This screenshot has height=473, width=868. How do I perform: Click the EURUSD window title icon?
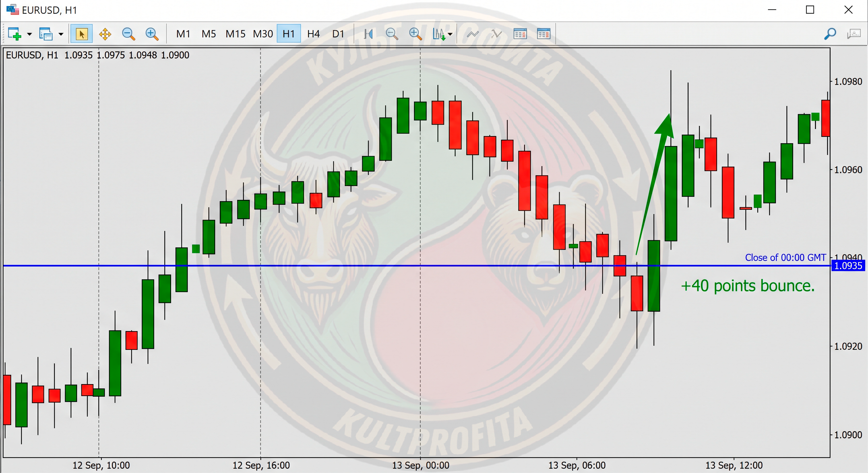coord(12,10)
